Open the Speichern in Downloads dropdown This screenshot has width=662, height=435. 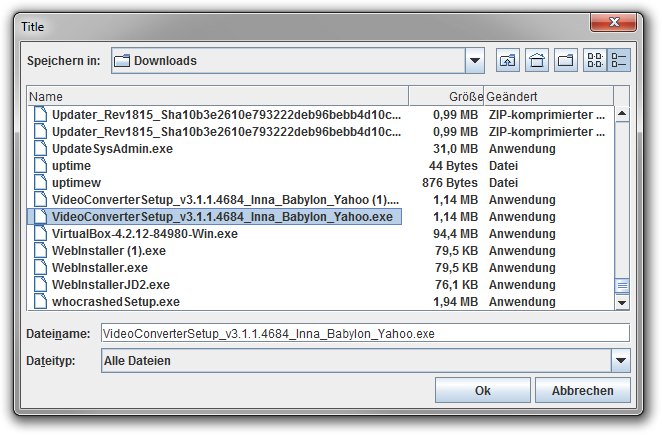click(x=475, y=60)
